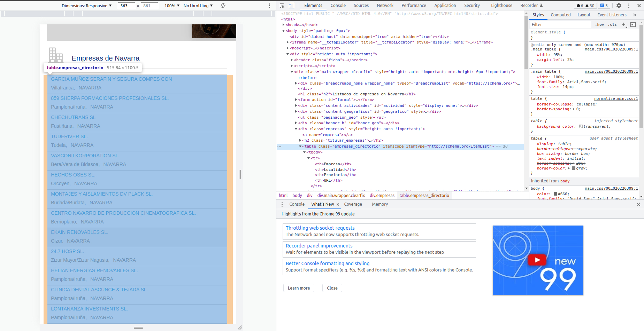The height and width of the screenshot is (331, 644).
Task: Toggle the computed styles sidebar pane
Action: coord(633,24)
